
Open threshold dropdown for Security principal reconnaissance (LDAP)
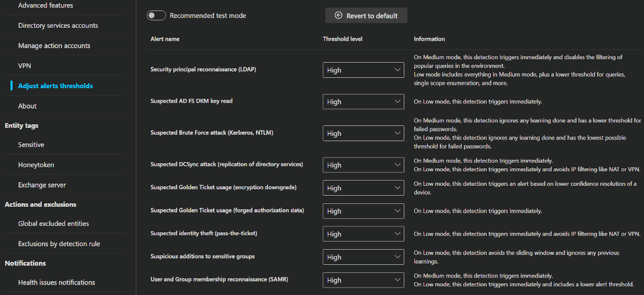pyautogui.click(x=363, y=70)
